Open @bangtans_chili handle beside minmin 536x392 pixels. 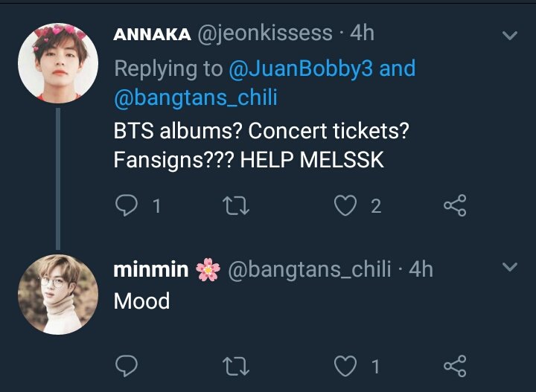310,269
